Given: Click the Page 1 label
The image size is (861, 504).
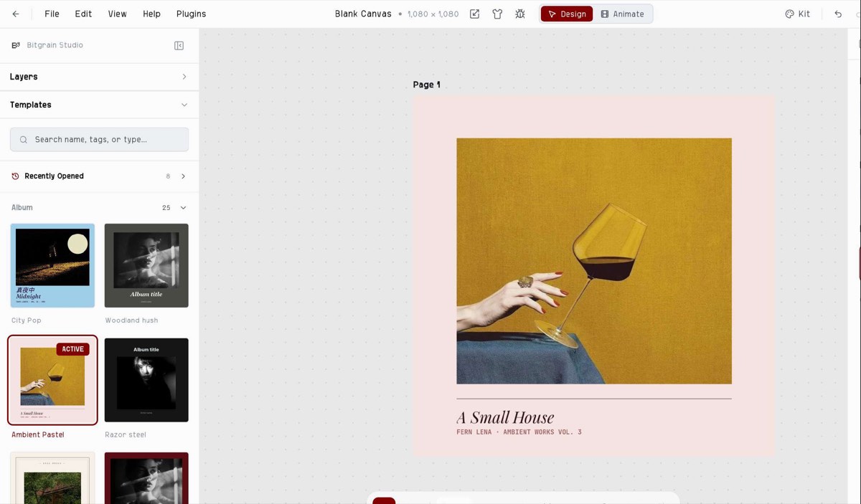Looking at the screenshot, I should click(427, 85).
